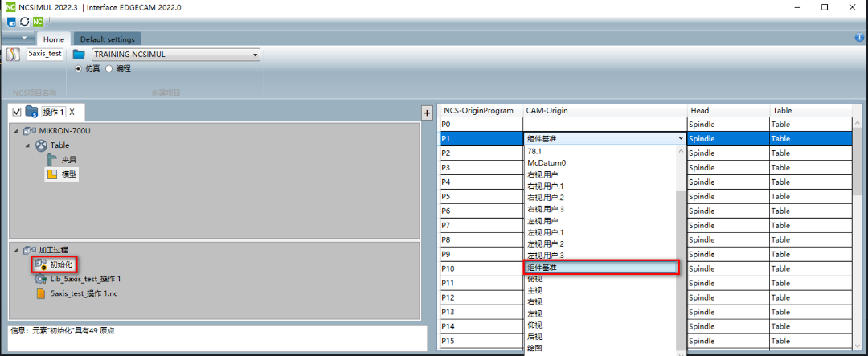Click the 模型 yellow model icon
Image resolution: width=868 pixels, height=356 pixels.
point(52,174)
